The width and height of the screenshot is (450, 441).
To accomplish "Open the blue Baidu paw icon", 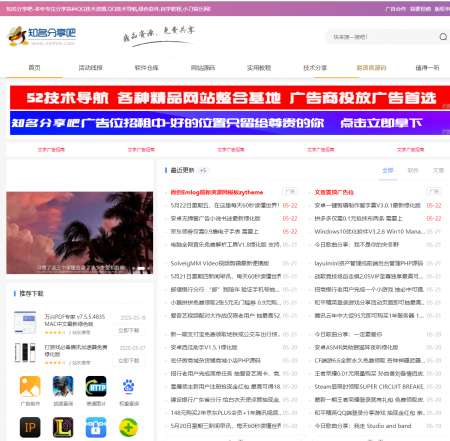I will (x=129, y=386).
